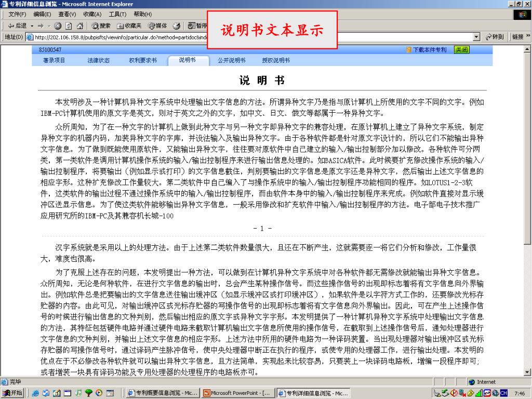Screen dimensions: 532x399
Task: Click the 暂停 toolbar button
Action: pyautogui.click(x=197, y=26)
